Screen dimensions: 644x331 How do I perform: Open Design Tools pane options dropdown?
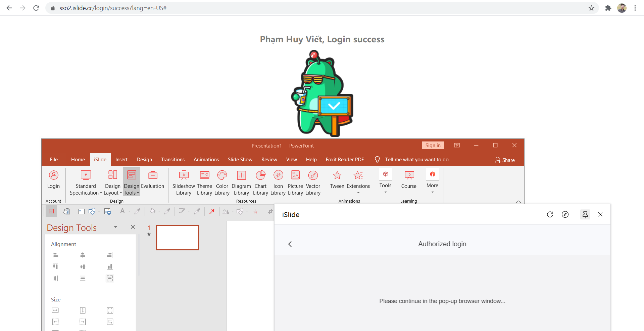point(115,227)
